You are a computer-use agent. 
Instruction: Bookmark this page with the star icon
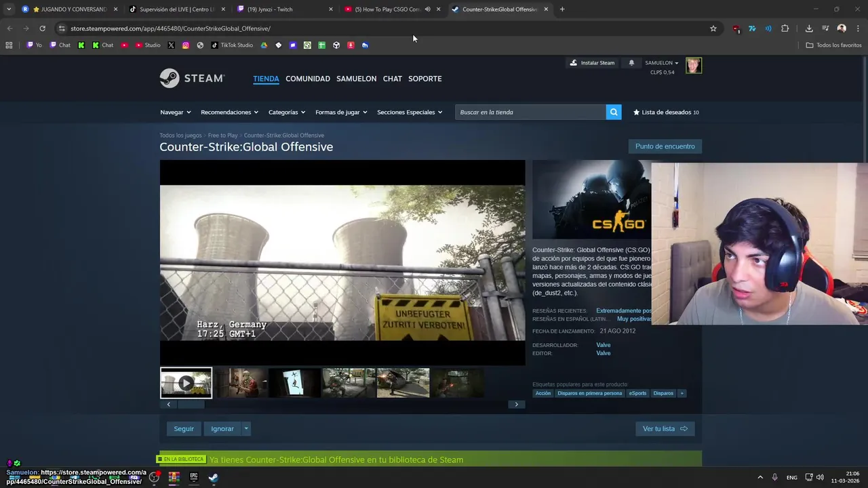713,28
